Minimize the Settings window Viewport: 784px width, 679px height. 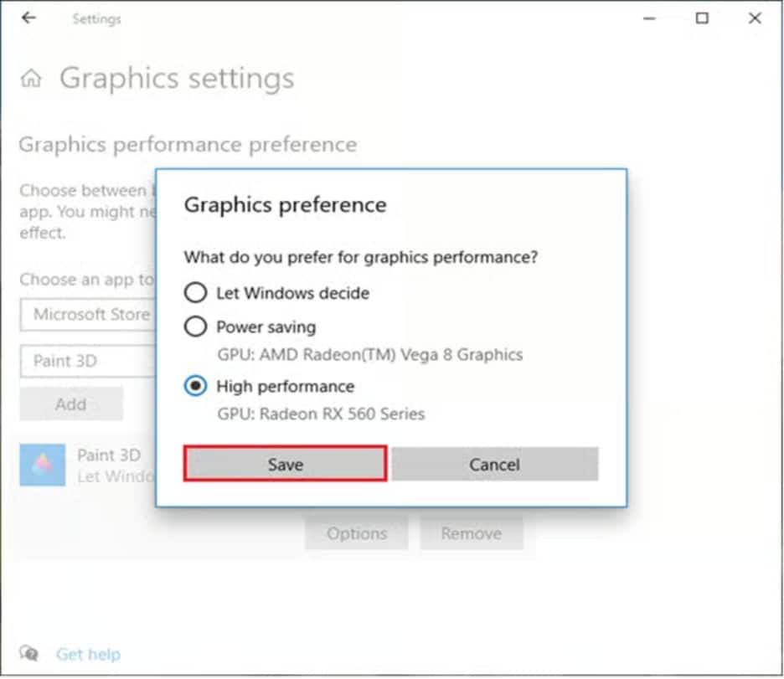648,18
